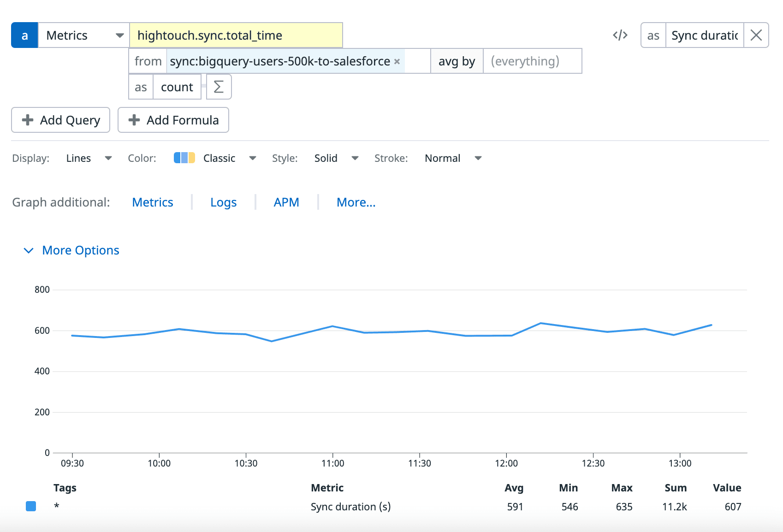
Task: Click the sigma advanced functions icon
Action: click(219, 87)
